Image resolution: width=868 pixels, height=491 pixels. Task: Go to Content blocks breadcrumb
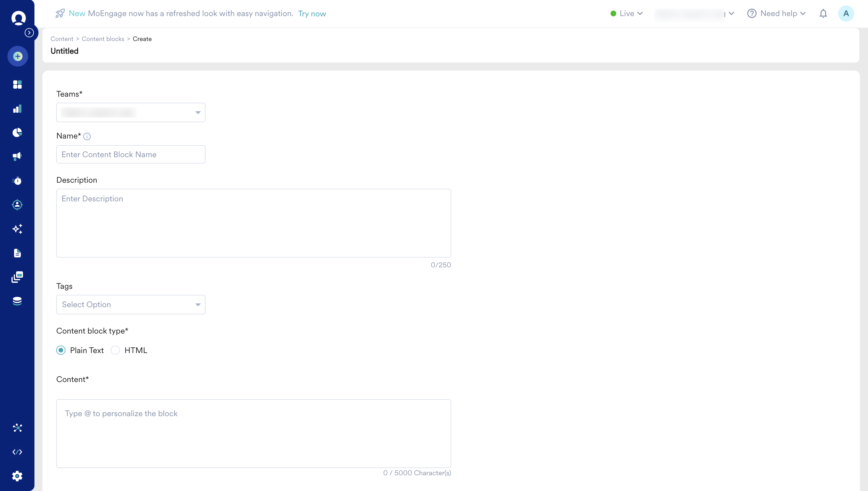(103, 39)
